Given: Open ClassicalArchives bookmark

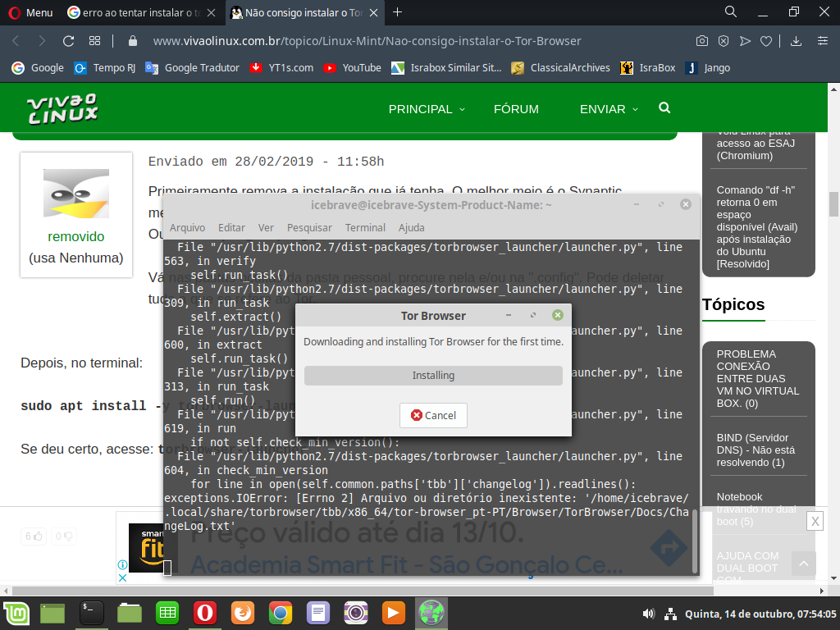Looking at the screenshot, I should [560, 68].
